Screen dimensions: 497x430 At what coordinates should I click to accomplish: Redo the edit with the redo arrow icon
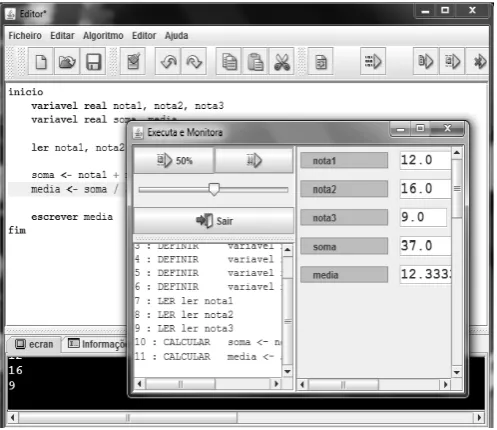tap(194, 62)
